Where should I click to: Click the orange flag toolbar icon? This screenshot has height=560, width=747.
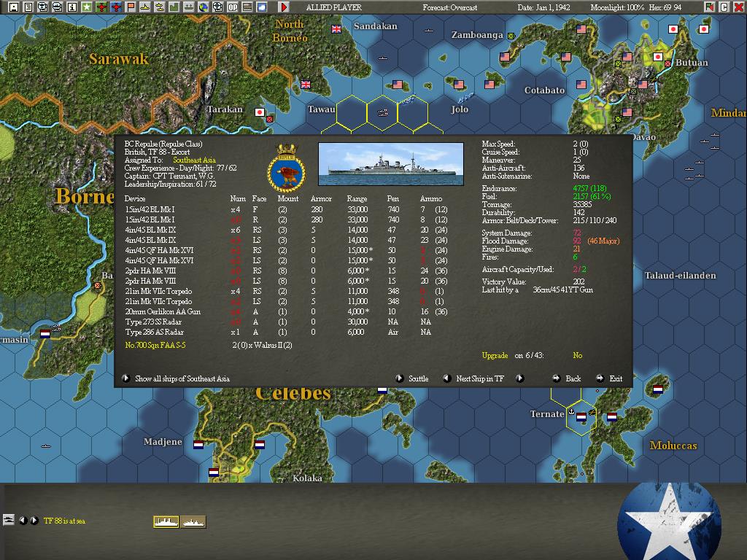131,7
